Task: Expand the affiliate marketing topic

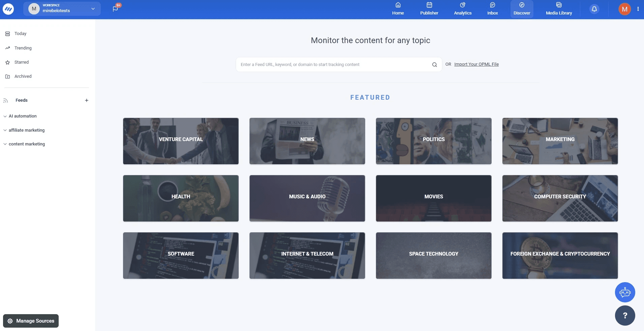Action: [5, 130]
